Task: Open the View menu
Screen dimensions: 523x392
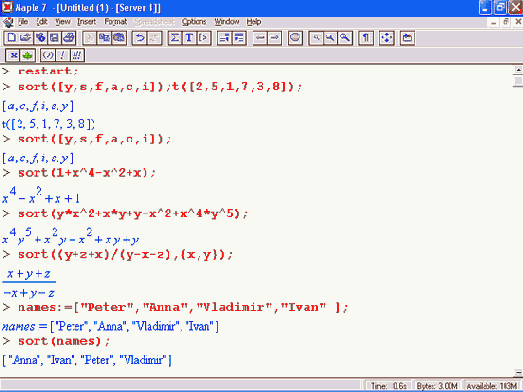Action: (63, 22)
